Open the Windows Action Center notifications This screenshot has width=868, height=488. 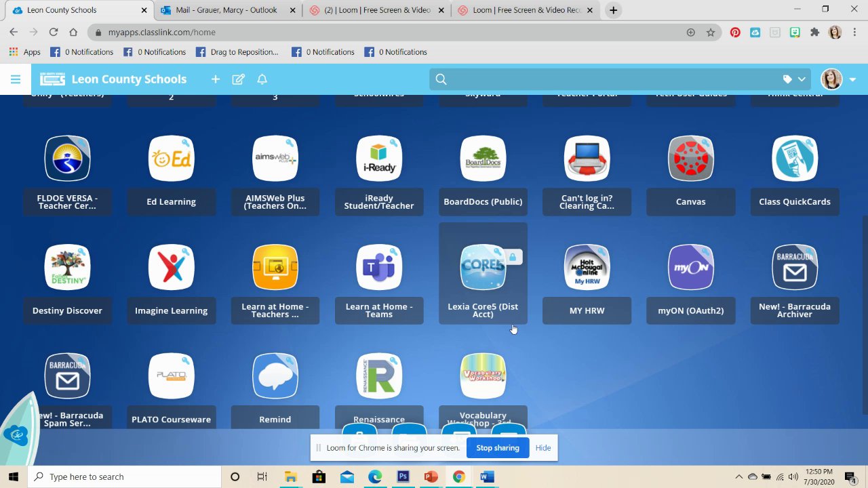[850, 476]
